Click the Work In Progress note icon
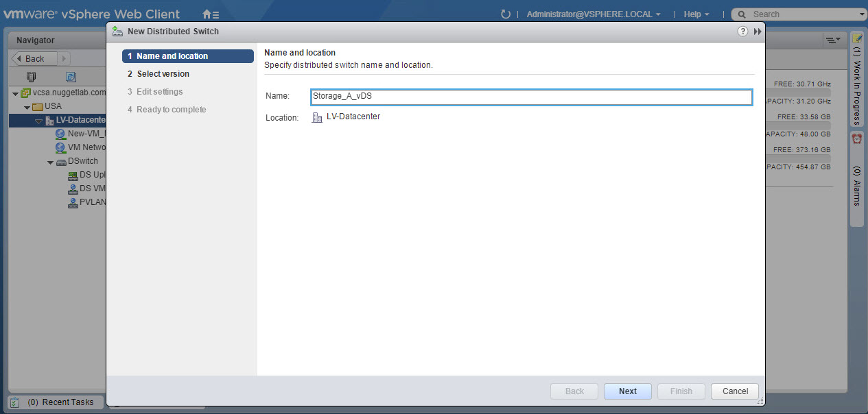This screenshot has height=414, width=868. (x=857, y=38)
